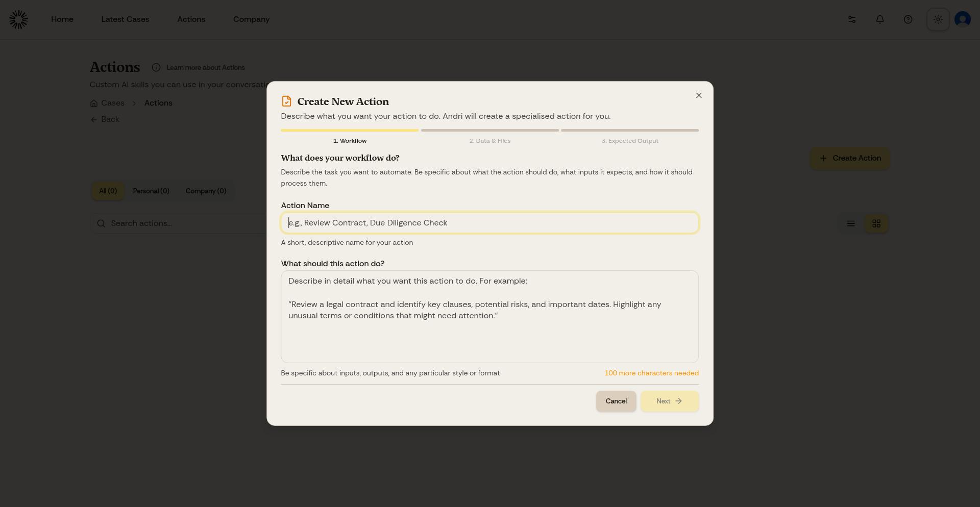Toggle light theme with the sun icon
This screenshot has height=507, width=980.
[x=938, y=19]
